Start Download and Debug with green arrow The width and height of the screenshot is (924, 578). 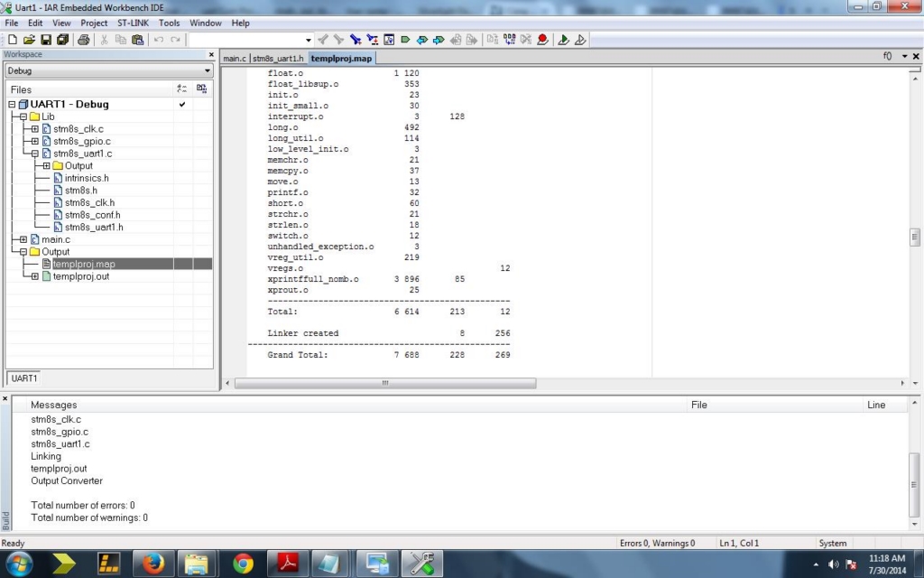[563, 40]
